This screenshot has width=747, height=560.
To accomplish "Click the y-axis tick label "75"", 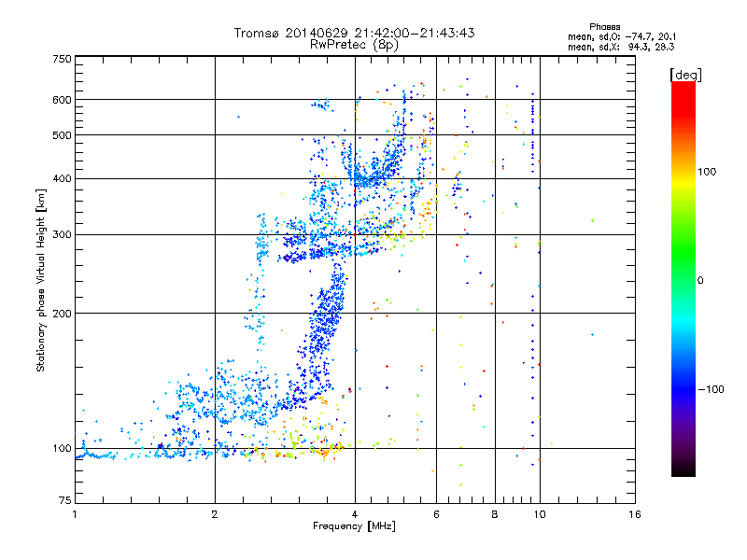I will 65,500.
